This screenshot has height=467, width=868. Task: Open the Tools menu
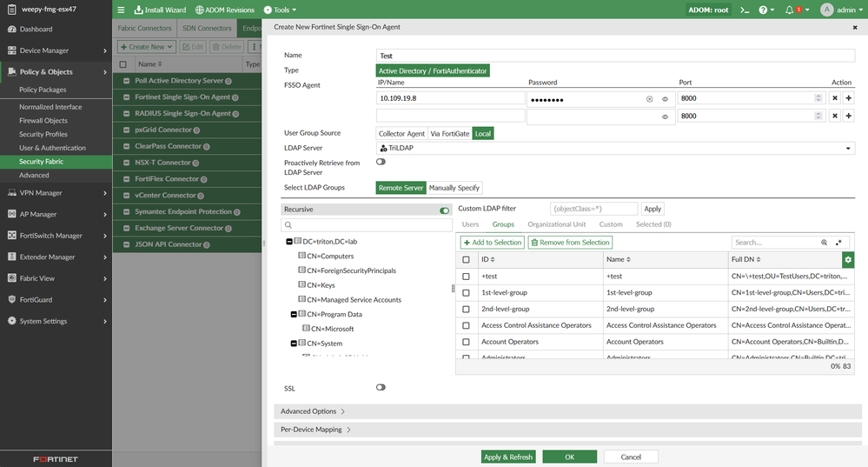click(281, 10)
